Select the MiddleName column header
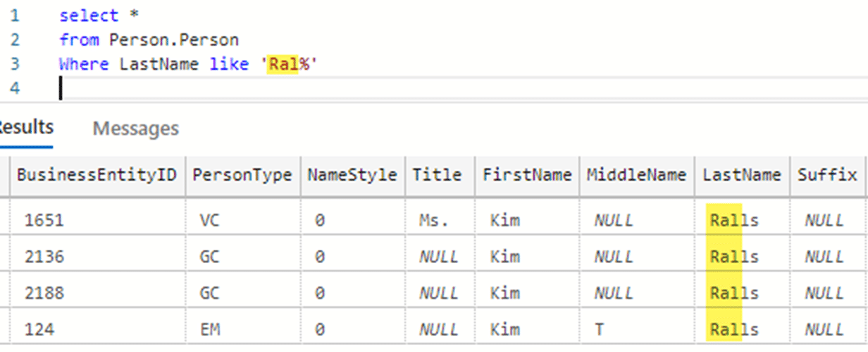This screenshot has width=868, height=352. (635, 175)
